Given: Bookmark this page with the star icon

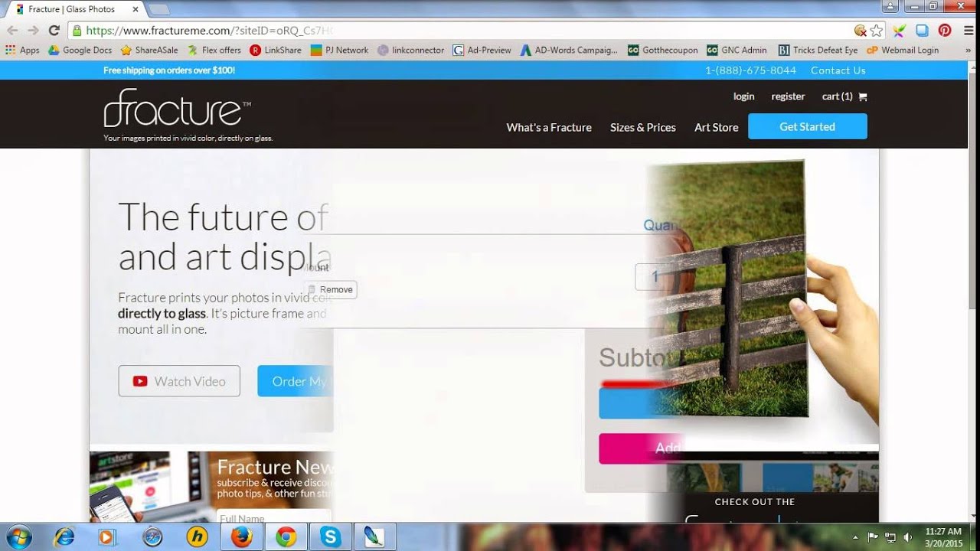Looking at the screenshot, I should coord(877,31).
